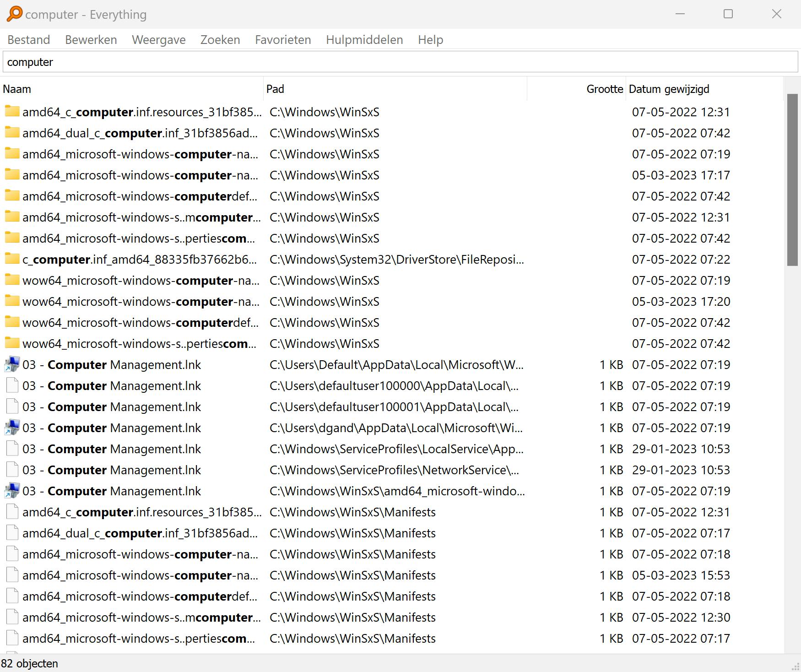Click Computer Management shortcut icon in Users\Default row
This screenshot has height=672, width=801.
pyautogui.click(x=12, y=364)
